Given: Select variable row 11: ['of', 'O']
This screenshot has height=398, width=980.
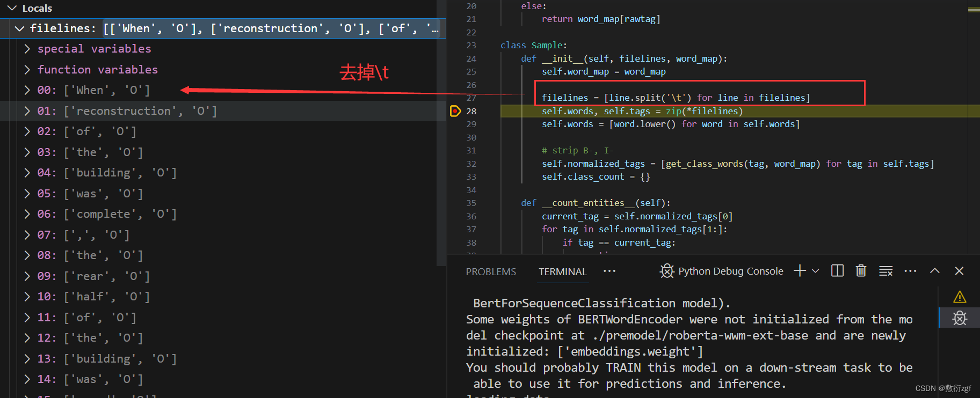Looking at the screenshot, I should click(x=223, y=318).
